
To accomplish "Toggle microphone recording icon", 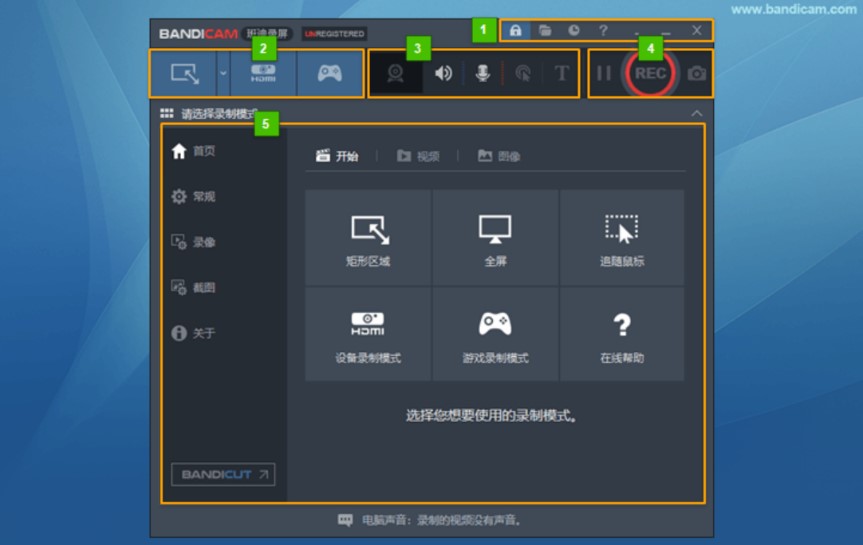I will click(x=483, y=73).
